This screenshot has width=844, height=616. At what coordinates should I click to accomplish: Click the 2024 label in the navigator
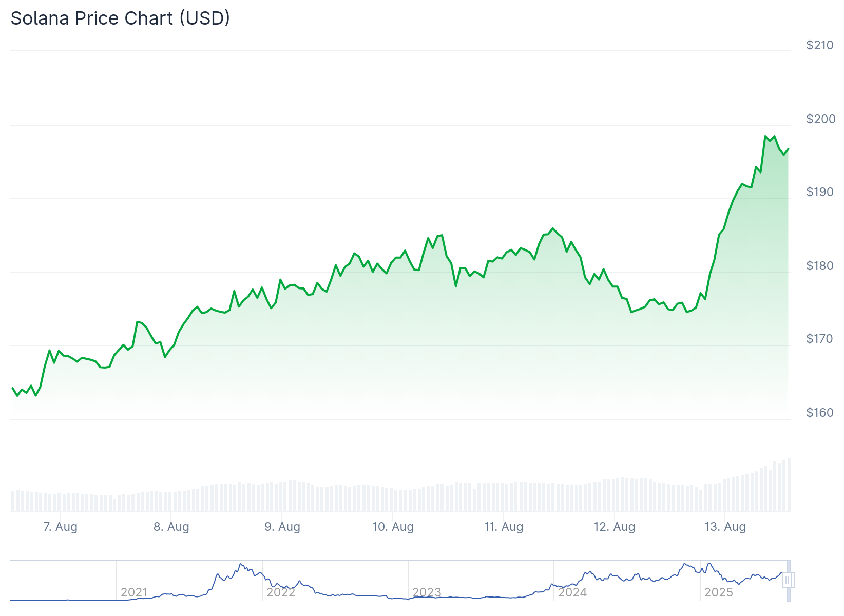click(572, 592)
